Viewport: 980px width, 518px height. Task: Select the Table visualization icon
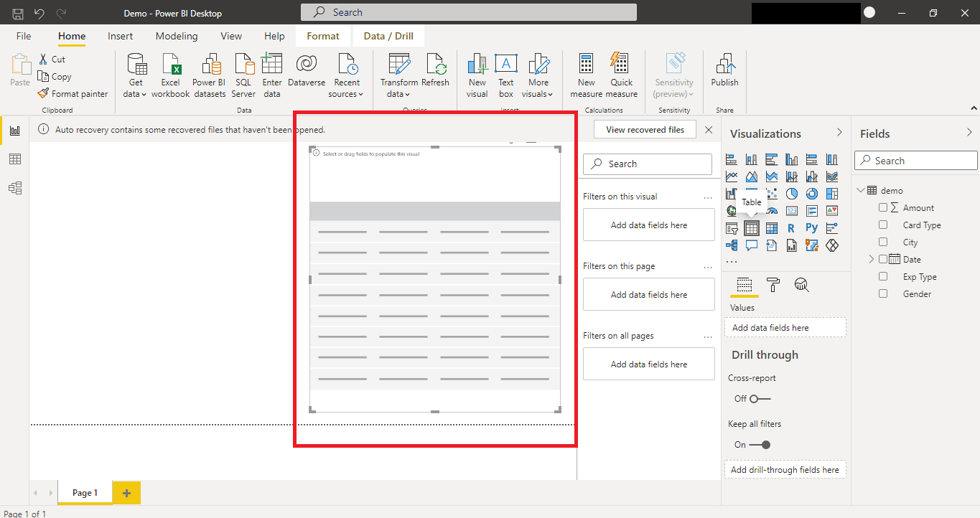pyautogui.click(x=751, y=228)
